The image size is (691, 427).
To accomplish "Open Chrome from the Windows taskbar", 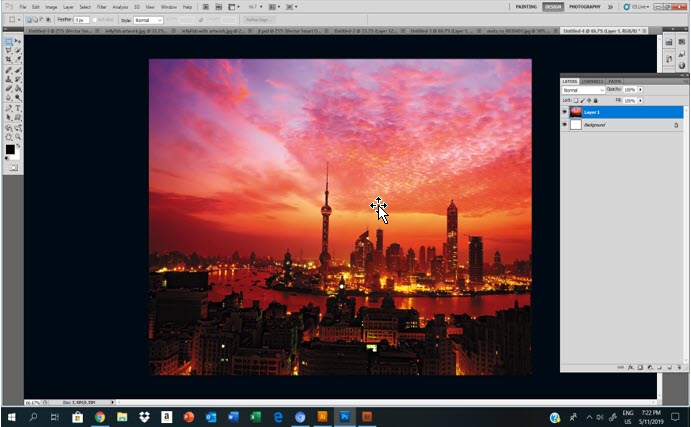I will [100, 416].
